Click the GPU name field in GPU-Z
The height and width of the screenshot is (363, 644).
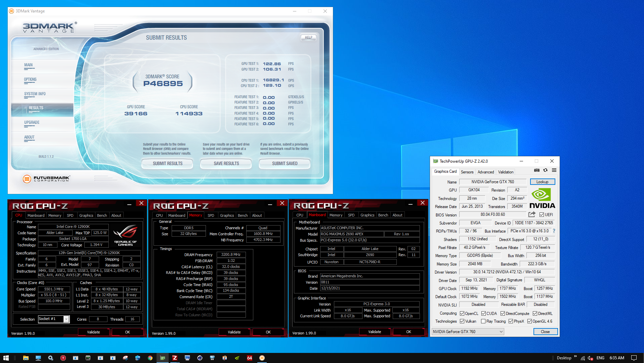(x=492, y=182)
